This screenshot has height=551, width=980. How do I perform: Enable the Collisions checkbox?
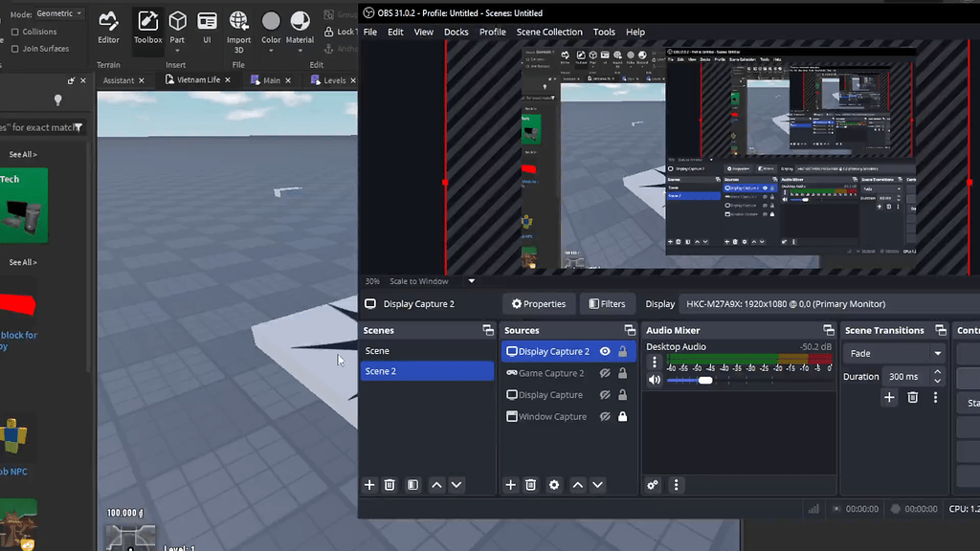pyautogui.click(x=15, y=32)
